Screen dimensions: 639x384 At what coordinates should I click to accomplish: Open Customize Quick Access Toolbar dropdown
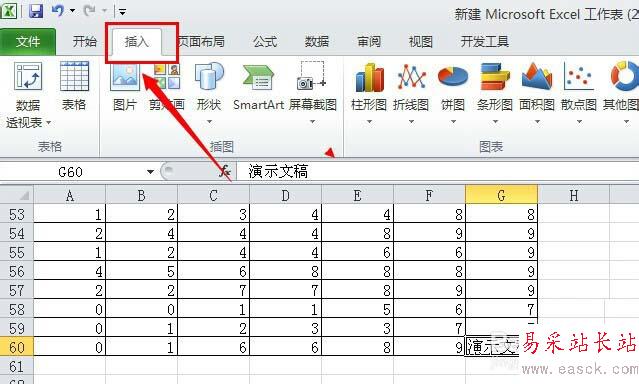tap(122, 11)
